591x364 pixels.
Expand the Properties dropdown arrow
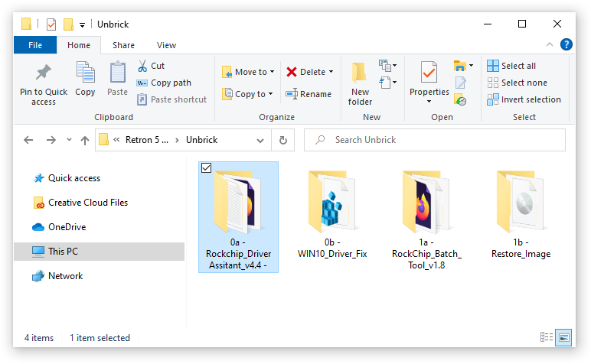click(429, 102)
